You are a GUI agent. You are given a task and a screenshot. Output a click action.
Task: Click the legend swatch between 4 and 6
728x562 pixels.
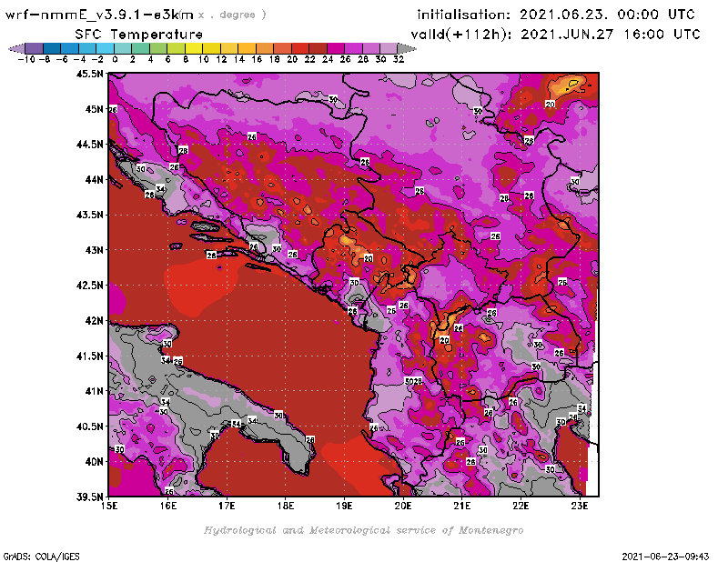point(158,48)
